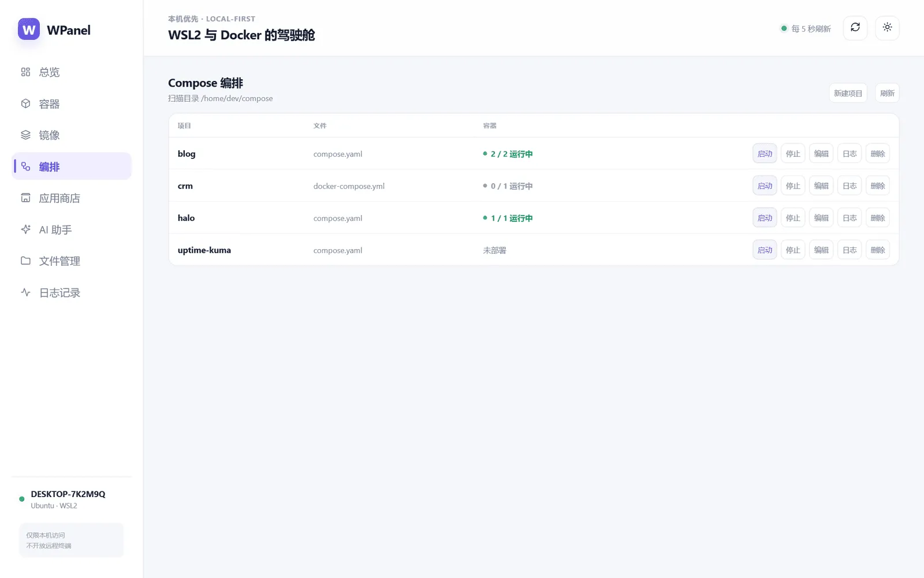This screenshot has width=924, height=578.
Task: Click the 刷新 button above the table
Action: 887,93
